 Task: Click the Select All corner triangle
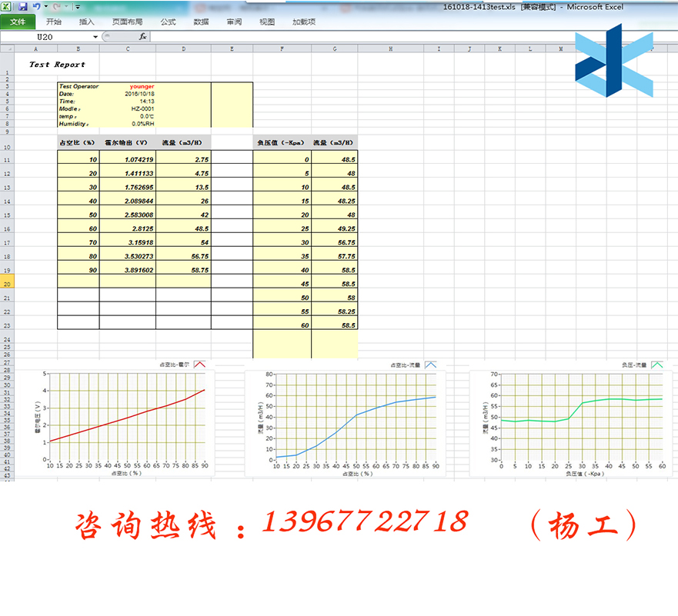coord(8,48)
